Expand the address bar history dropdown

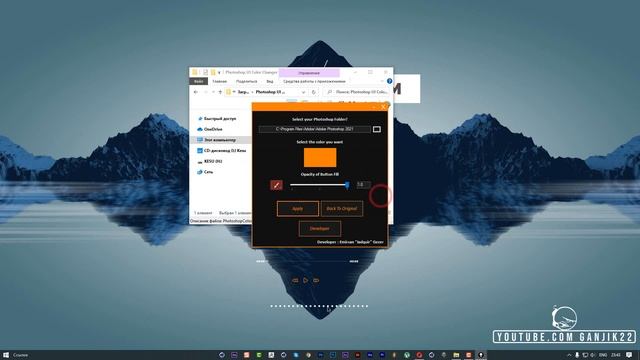click(303, 92)
